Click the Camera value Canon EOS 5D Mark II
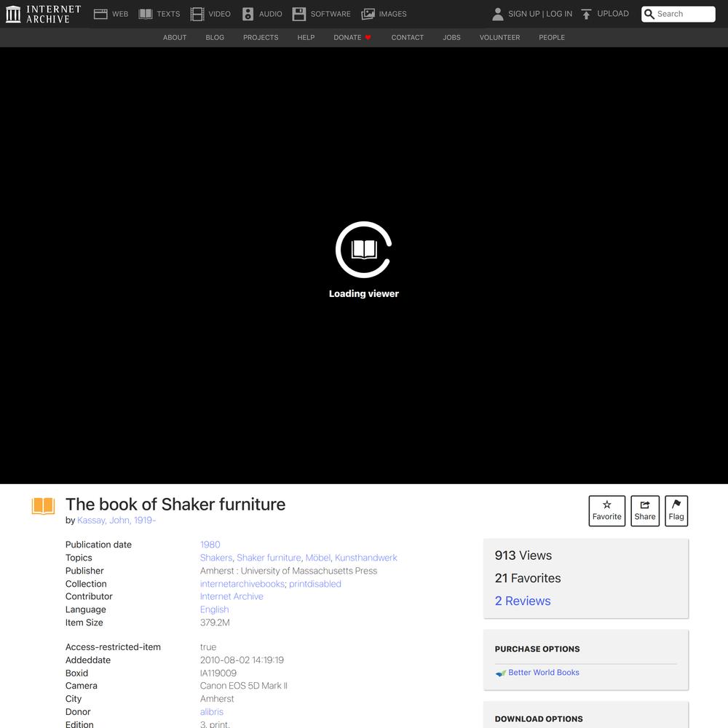The height and width of the screenshot is (728, 728). pos(244,686)
